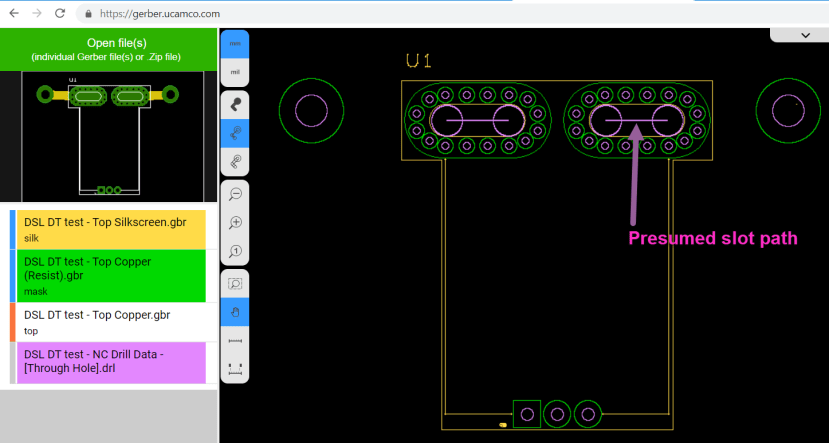The height and width of the screenshot is (443, 829).
Task: Select the zoom-to-area tool
Action: [x=235, y=284]
